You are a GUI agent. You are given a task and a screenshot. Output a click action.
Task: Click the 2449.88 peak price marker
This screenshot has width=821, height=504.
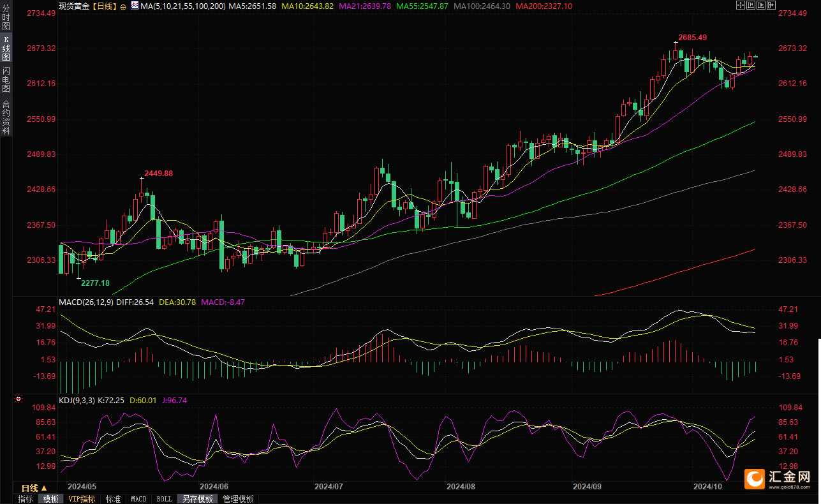[159, 173]
